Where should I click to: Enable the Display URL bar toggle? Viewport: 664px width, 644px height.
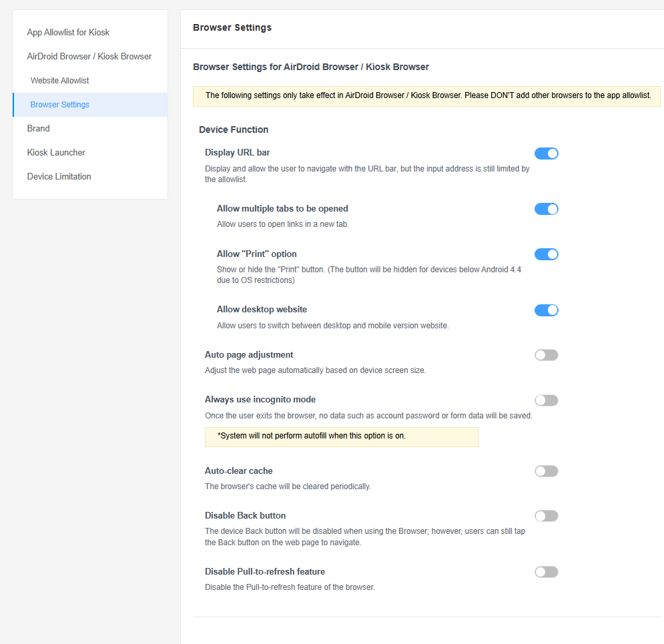pos(546,153)
